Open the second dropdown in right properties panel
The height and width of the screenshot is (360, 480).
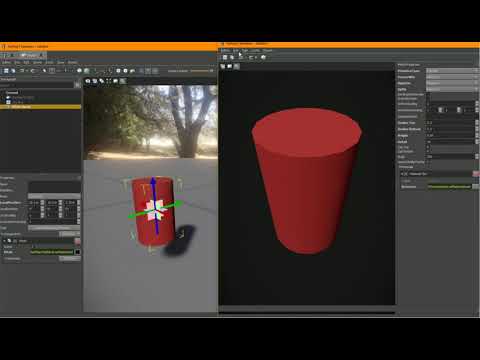(452, 77)
